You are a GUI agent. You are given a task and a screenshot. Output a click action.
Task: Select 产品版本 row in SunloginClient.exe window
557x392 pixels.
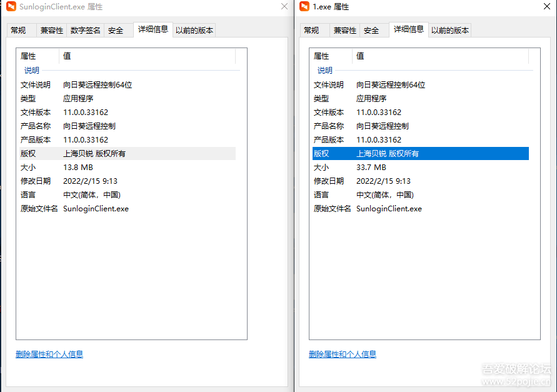pyautogui.click(x=128, y=140)
